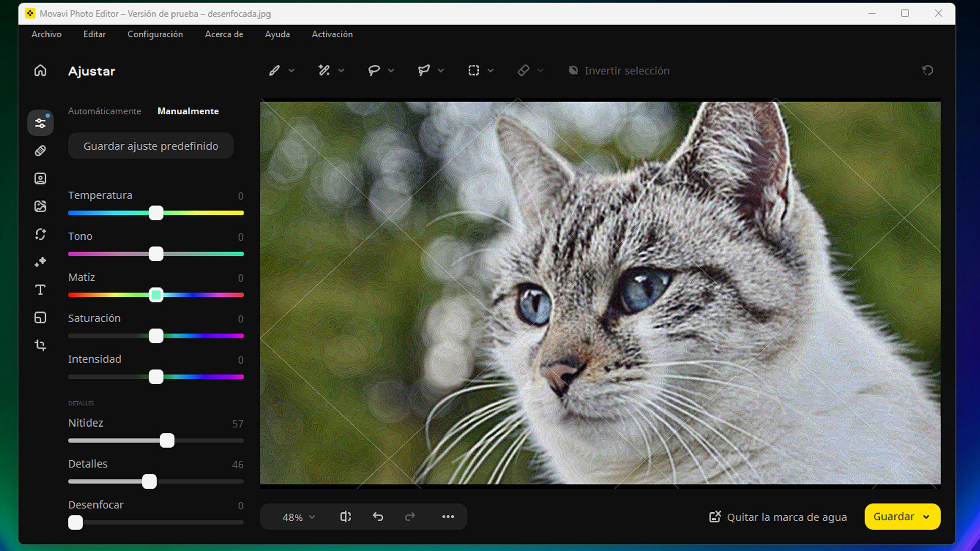Select the Text tool in sidebar
Image resolution: width=980 pixels, height=551 pixels.
(x=40, y=290)
